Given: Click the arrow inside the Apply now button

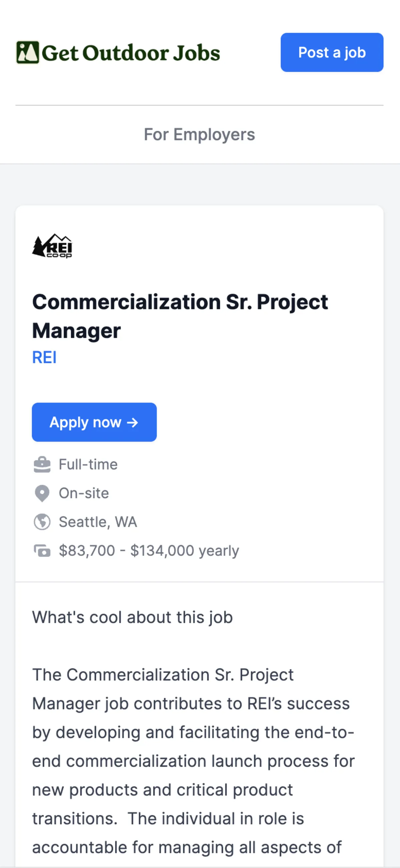Looking at the screenshot, I should (x=133, y=422).
